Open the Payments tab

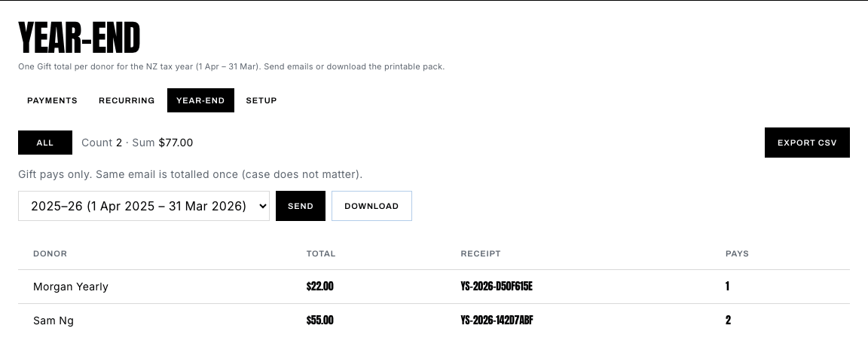coord(52,100)
